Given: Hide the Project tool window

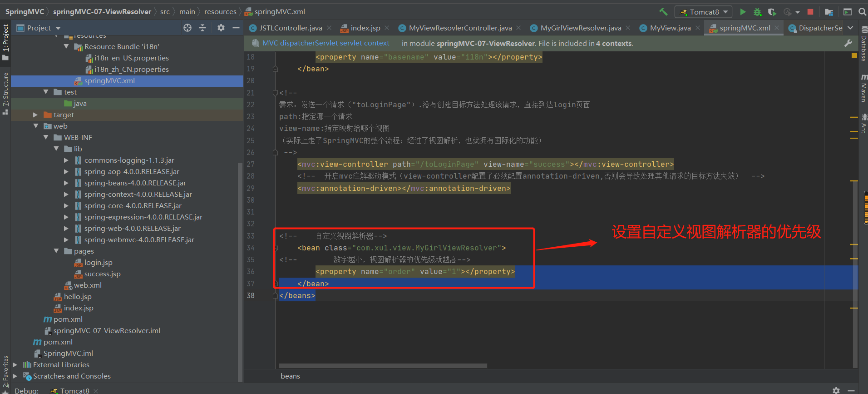Looking at the screenshot, I should pyautogui.click(x=236, y=28).
